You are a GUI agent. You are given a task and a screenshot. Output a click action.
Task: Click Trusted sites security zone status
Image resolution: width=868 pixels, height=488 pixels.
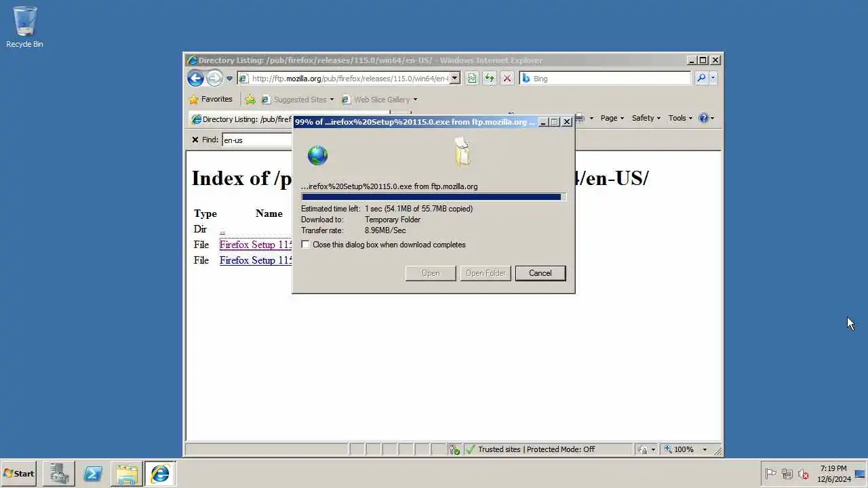[x=536, y=449]
